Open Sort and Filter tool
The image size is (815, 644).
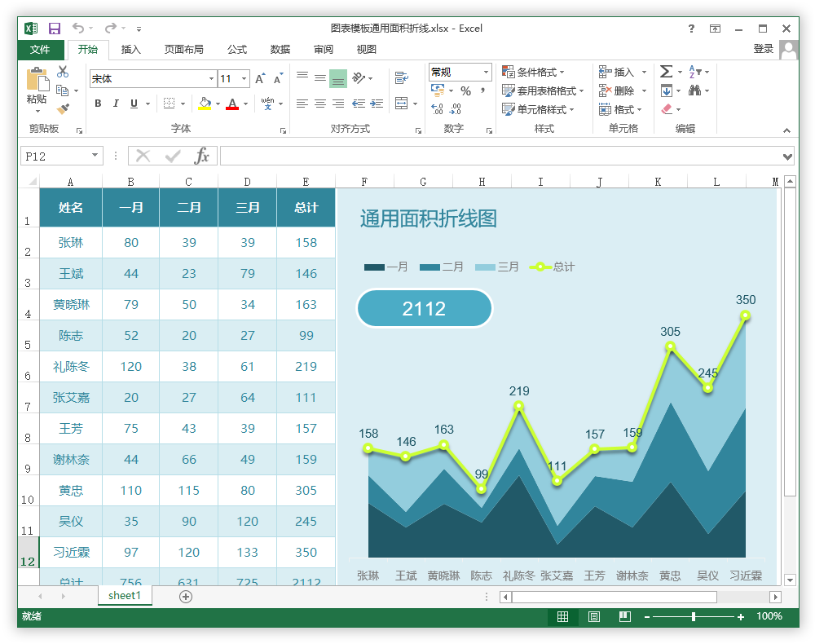pyautogui.click(x=695, y=72)
